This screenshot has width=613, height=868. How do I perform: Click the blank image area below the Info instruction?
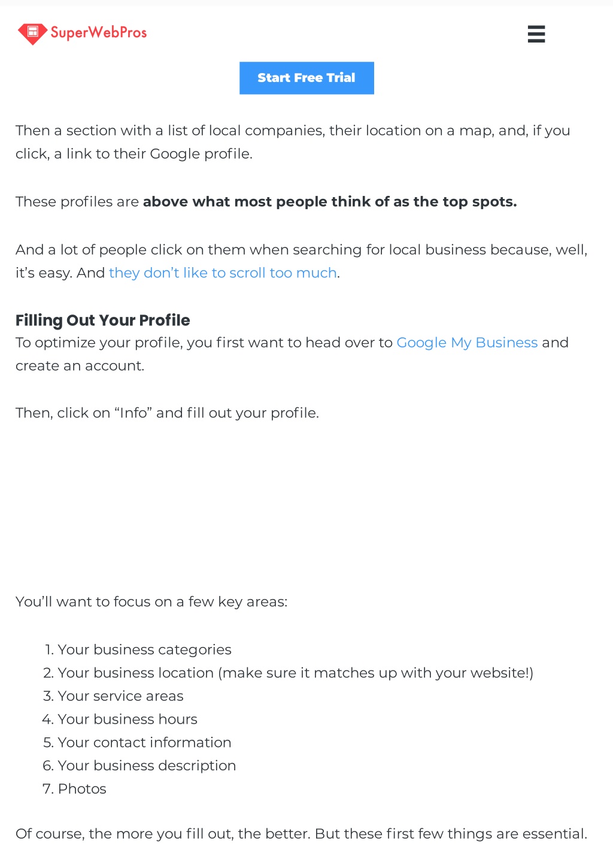[x=306, y=507]
